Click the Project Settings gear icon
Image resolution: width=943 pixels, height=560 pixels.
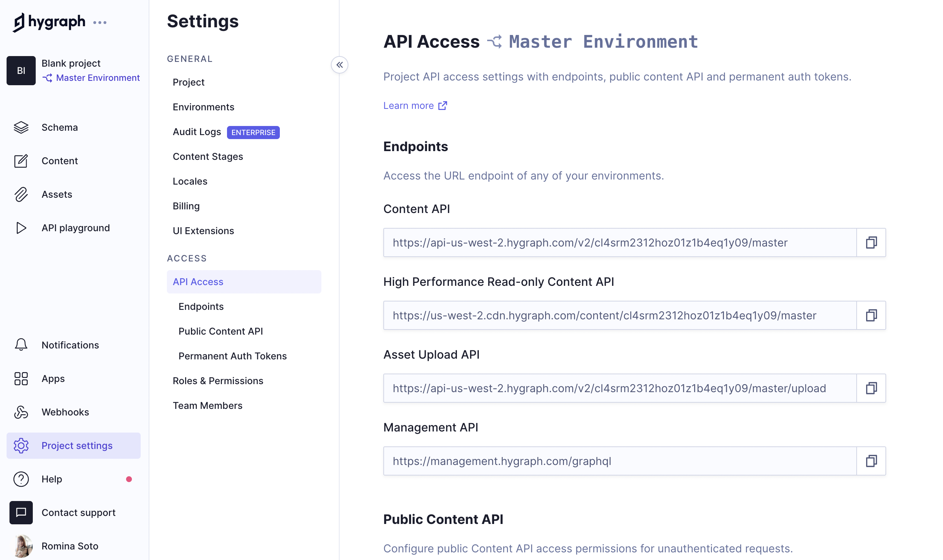21,445
